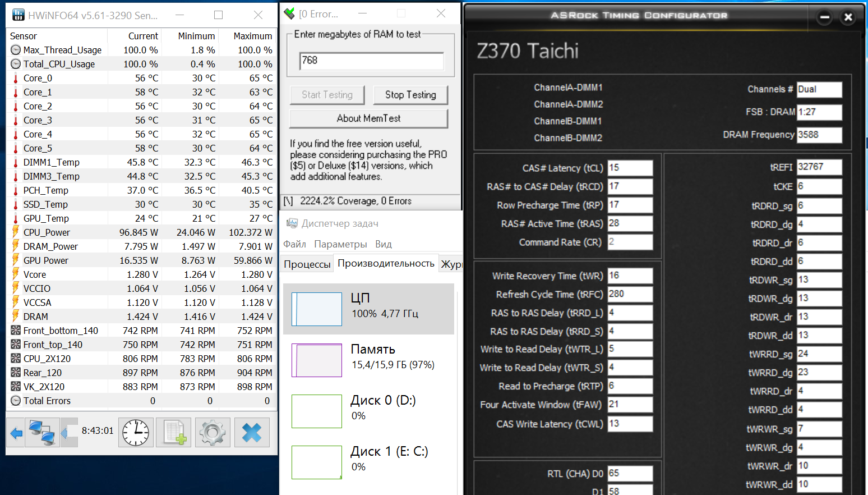Click the Channels # field showing Dual
868x495 pixels.
(819, 89)
